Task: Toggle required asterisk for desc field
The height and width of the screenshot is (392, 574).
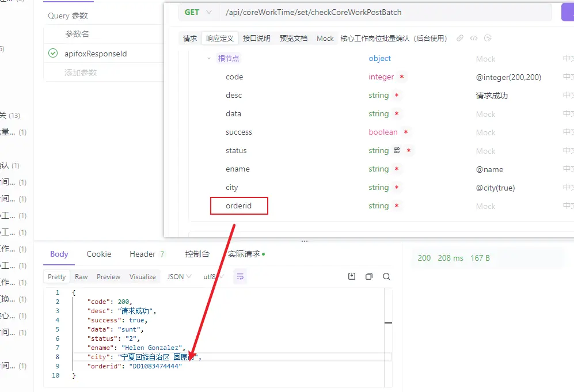Action: pos(397,95)
